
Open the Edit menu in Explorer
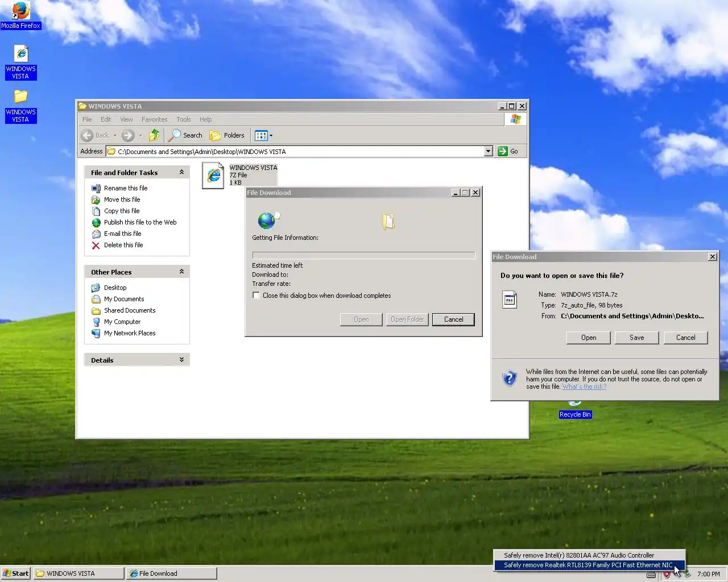106,119
